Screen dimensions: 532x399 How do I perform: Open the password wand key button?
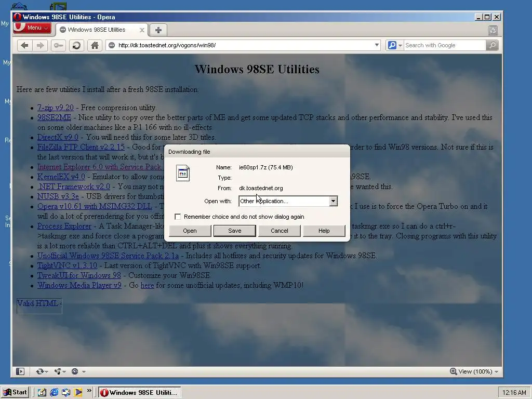coord(58,45)
